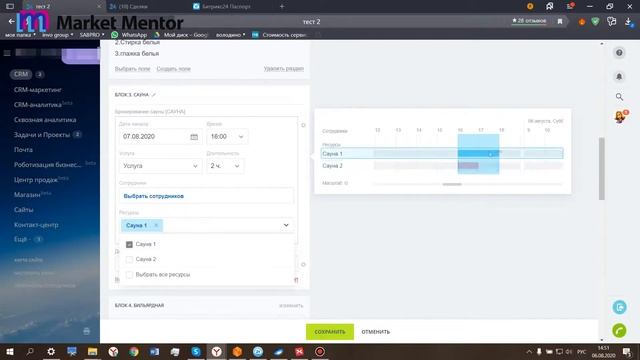This screenshot has height=360, width=640.
Task: Open user avatar with notification badge
Action: pyautogui.click(x=620, y=117)
